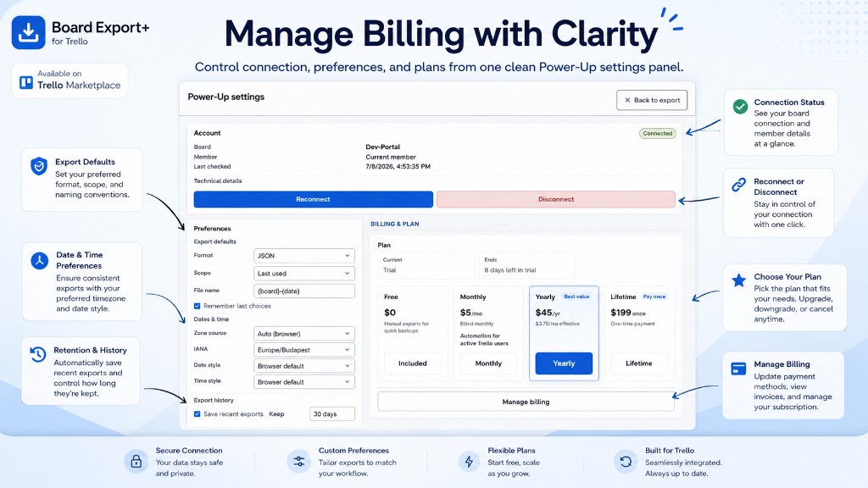Image resolution: width=868 pixels, height=488 pixels.
Task: Click the Manage billing button
Action: tap(526, 402)
